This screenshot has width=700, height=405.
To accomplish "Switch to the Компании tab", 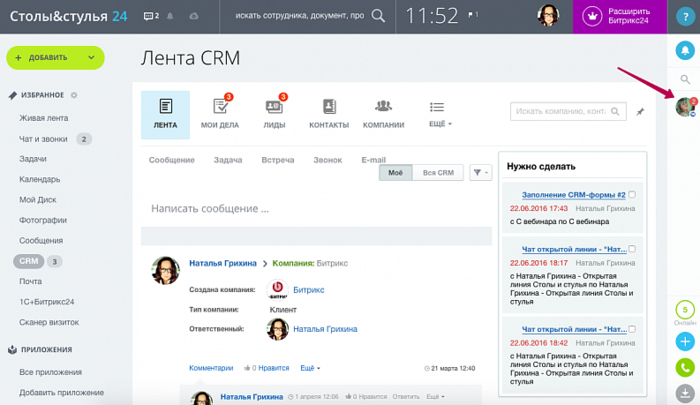I will [x=383, y=115].
